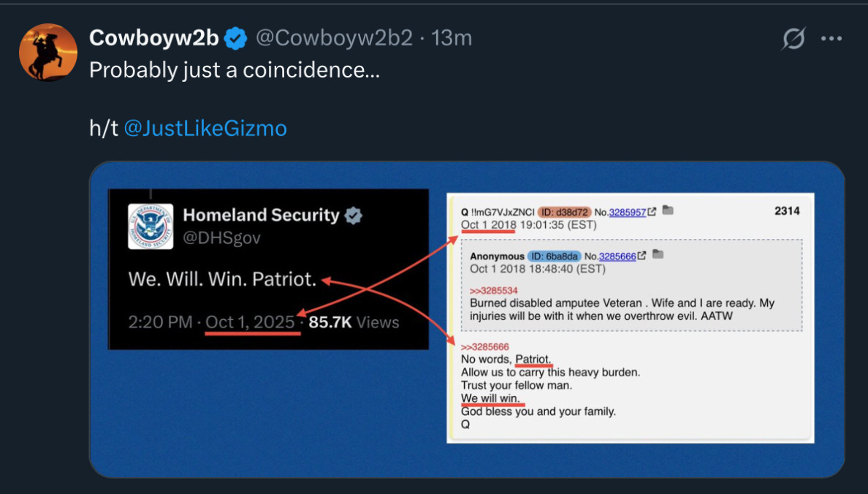
Task: Click the orange ID: d38d72 badge
Action: [564, 212]
